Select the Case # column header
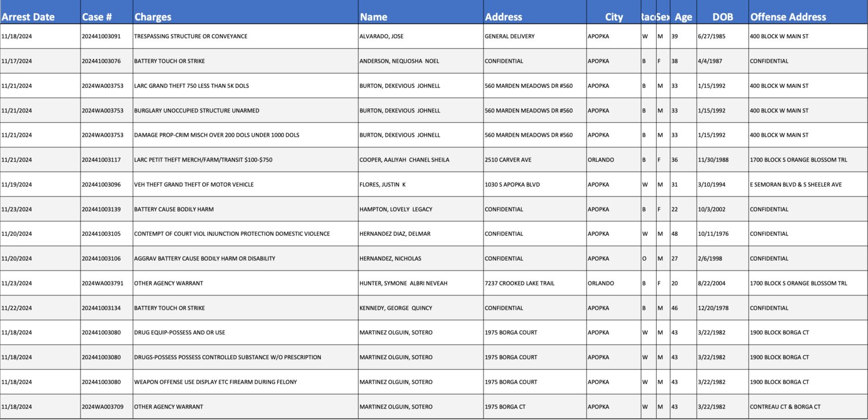868x420 pixels. (x=107, y=12)
